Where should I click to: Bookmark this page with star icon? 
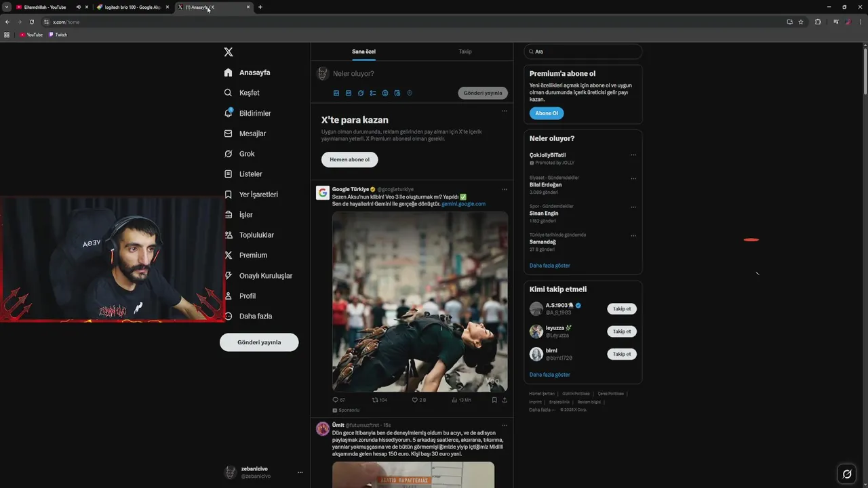click(801, 22)
